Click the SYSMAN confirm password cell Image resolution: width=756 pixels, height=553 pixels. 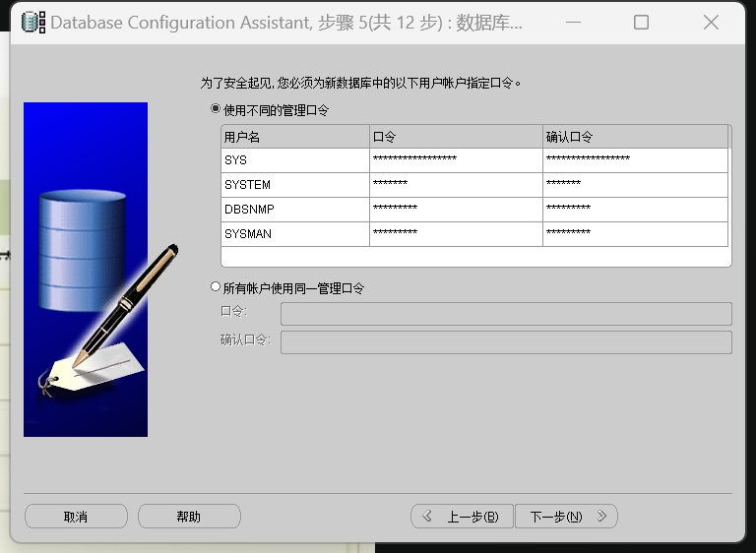636,234
